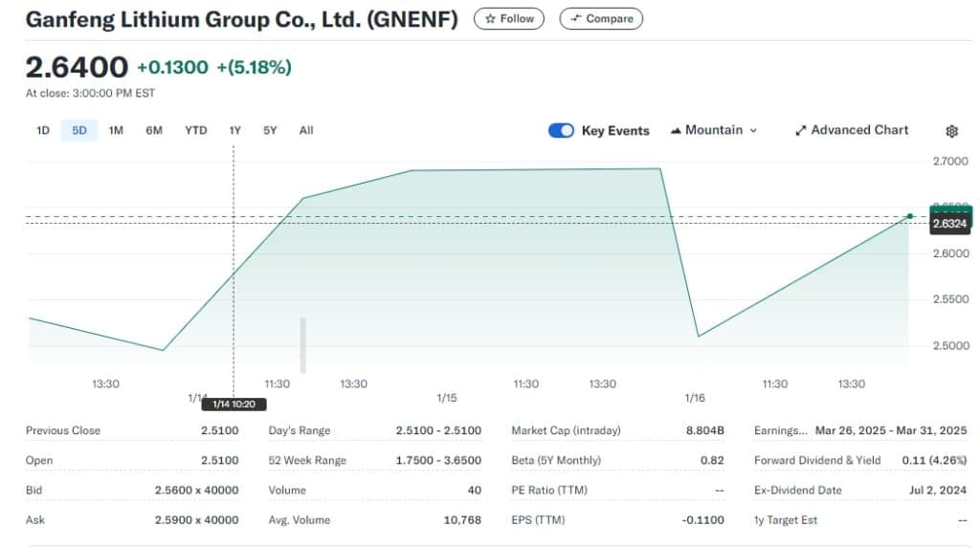Select the 5Y time range tab
Image resolution: width=980 pixels, height=548 pixels.
click(270, 131)
